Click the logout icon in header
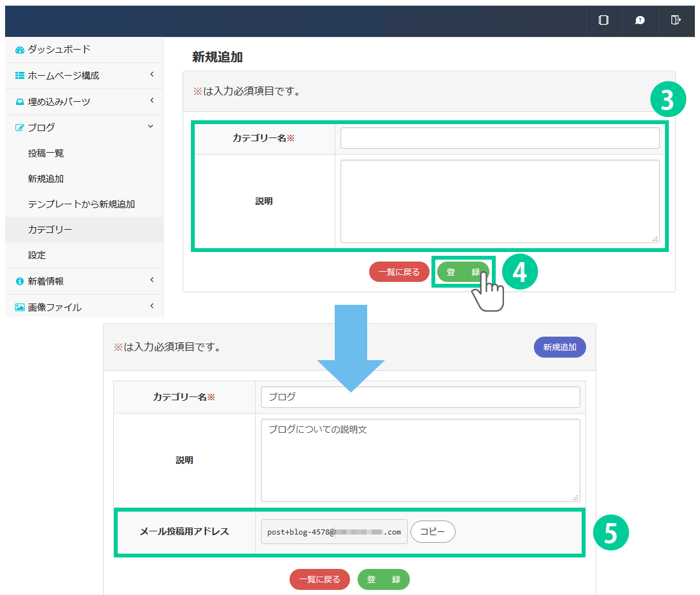Image resolution: width=700 pixels, height=595 pixels. point(676,20)
